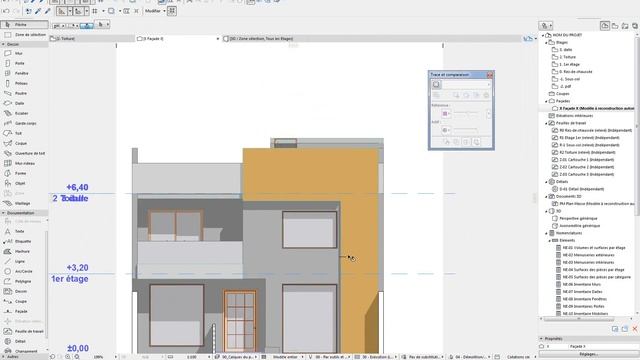This screenshot has height=360, width=640.
Task: Collapse the Etages folder in navigator
Action: (547, 42)
